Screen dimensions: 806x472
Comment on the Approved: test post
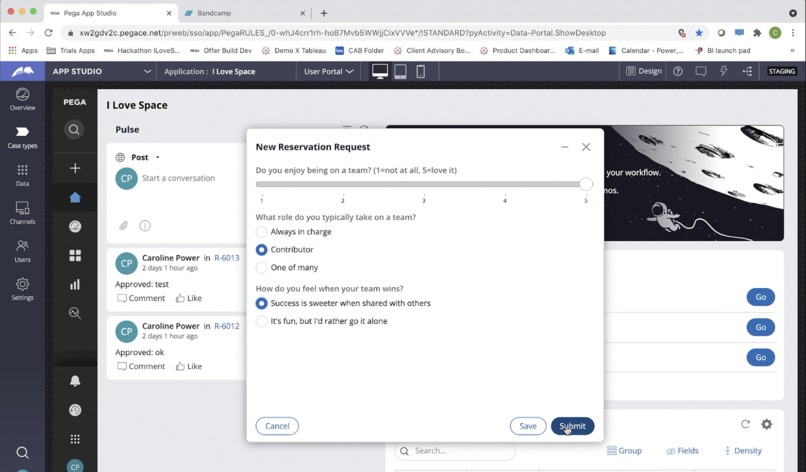tap(141, 298)
